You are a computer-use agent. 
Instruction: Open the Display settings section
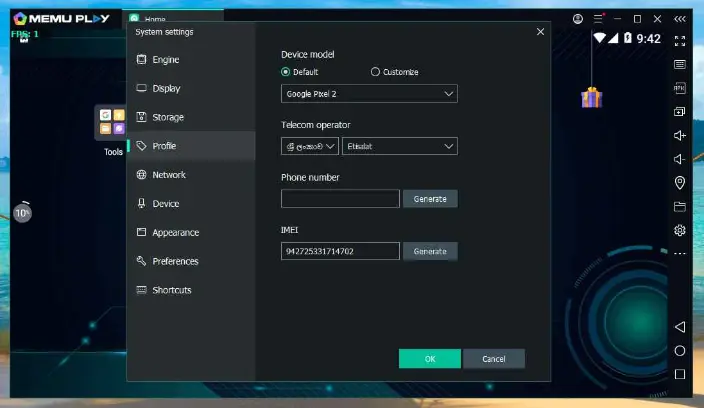166,89
